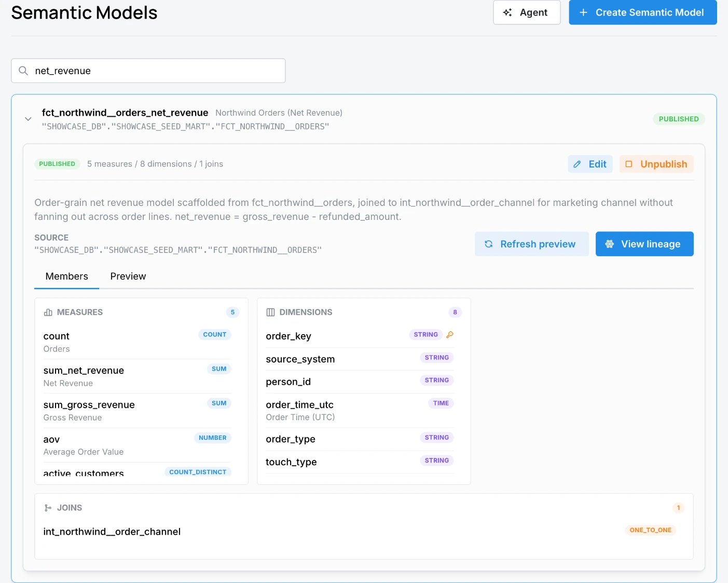Click the model title fct_northwind__orders_net_revenue
Viewport: 728px width, 583px height.
click(x=125, y=113)
